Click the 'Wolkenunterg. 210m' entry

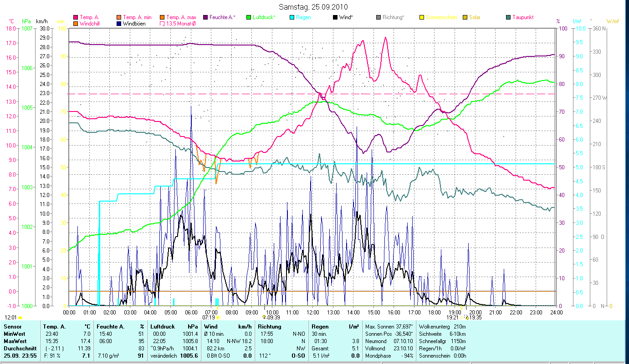(x=442, y=327)
